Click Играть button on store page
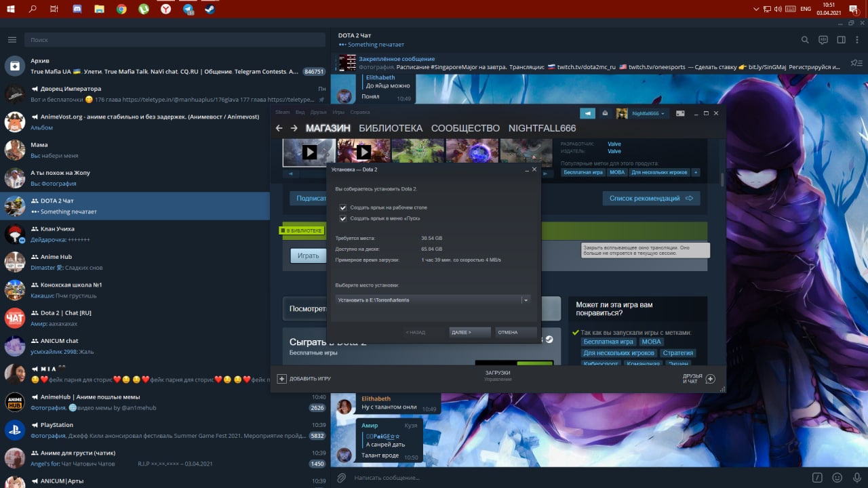Screen dimensions: 868x488 [308, 256]
